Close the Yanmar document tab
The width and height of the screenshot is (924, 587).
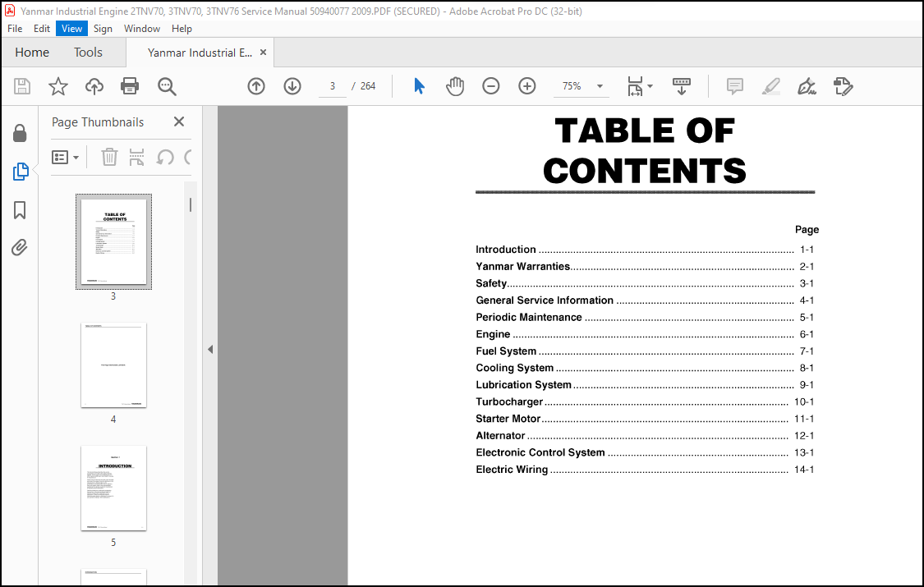coord(264,53)
